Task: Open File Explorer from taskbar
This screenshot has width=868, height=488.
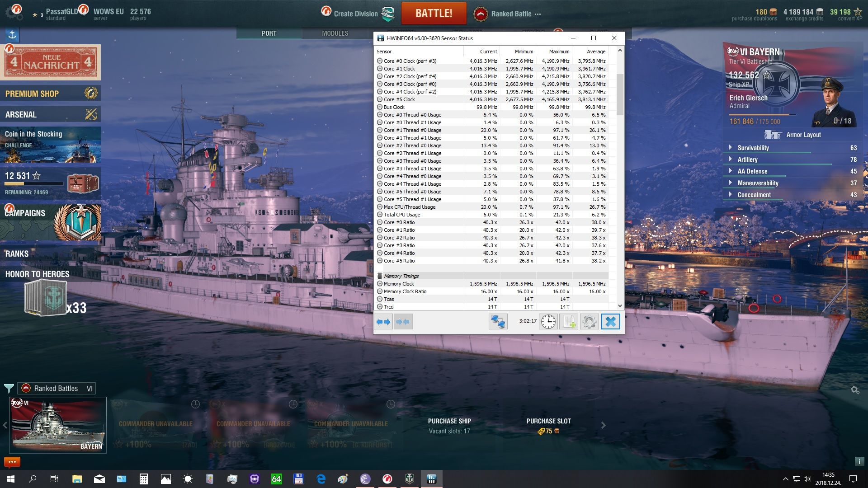Action: (77, 479)
